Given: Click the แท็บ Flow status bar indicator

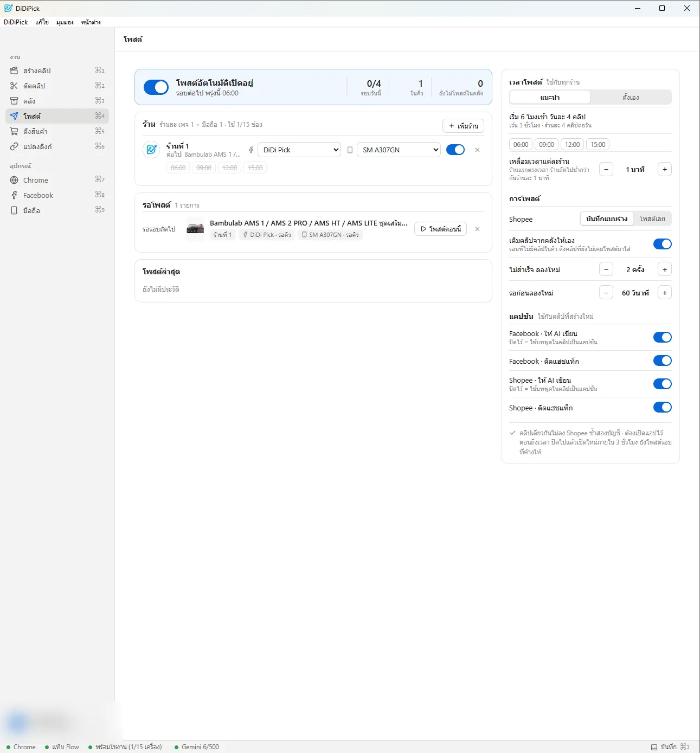Looking at the screenshot, I should (x=62, y=747).
